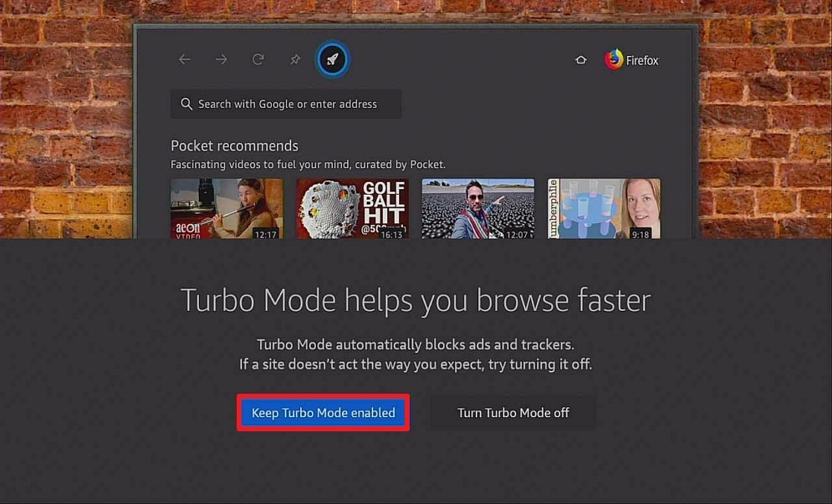Click 'Turbo Mode automatically blocks ads and trackers' text

[416, 345]
